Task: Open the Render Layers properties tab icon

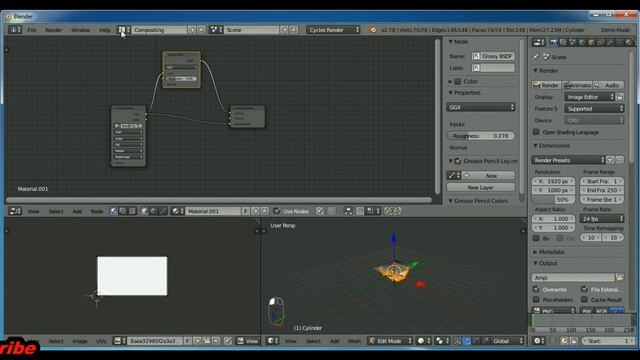Action: click(x=563, y=42)
